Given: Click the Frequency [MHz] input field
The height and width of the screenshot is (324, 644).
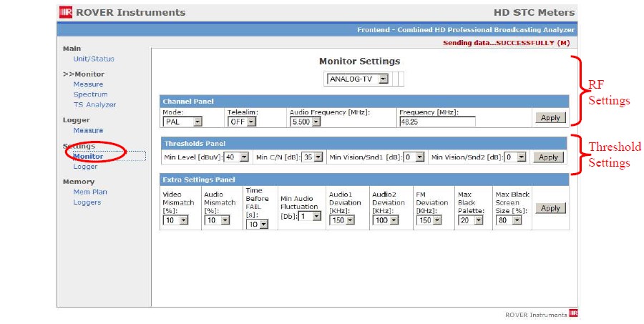Looking at the screenshot, I should coord(437,122).
